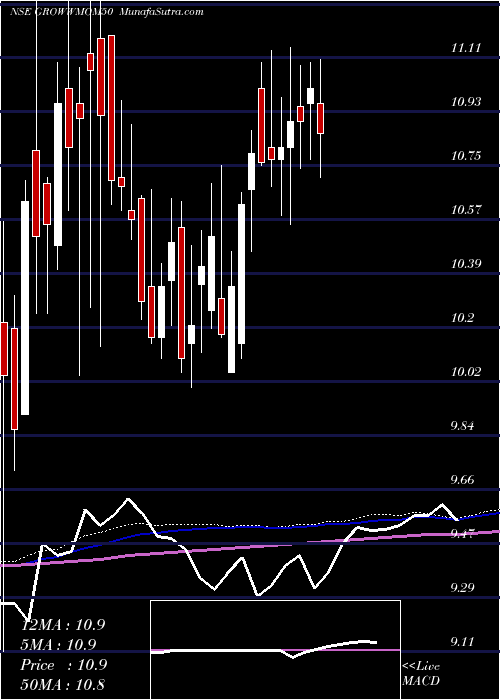Click the Price : 10.9 readout

(63, 665)
